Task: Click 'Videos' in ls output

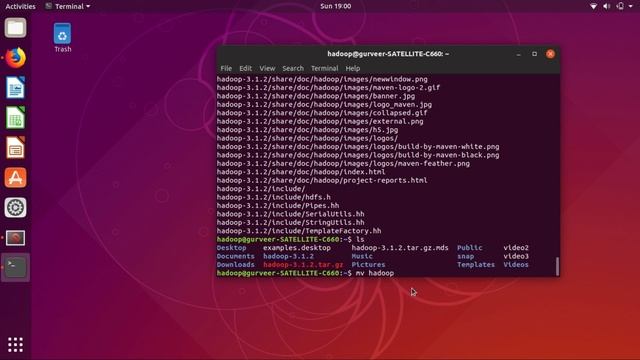Action: coord(516,264)
